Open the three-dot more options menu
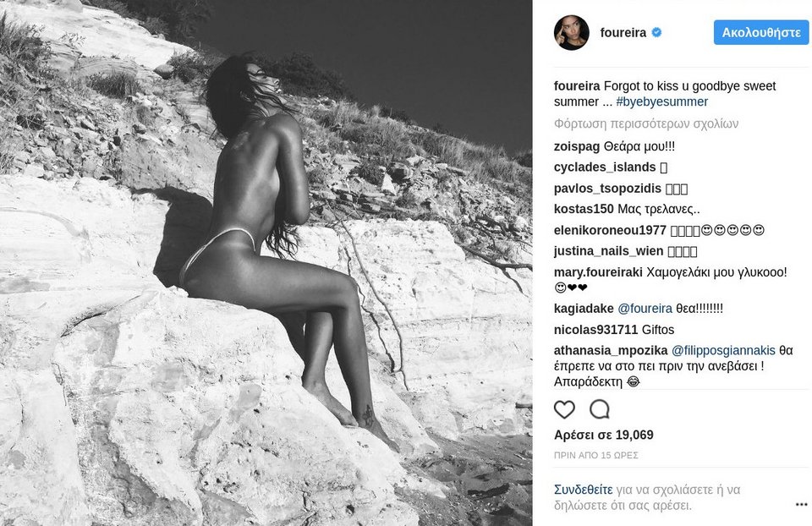Screen dimensions: 812x526 [x=801, y=504]
